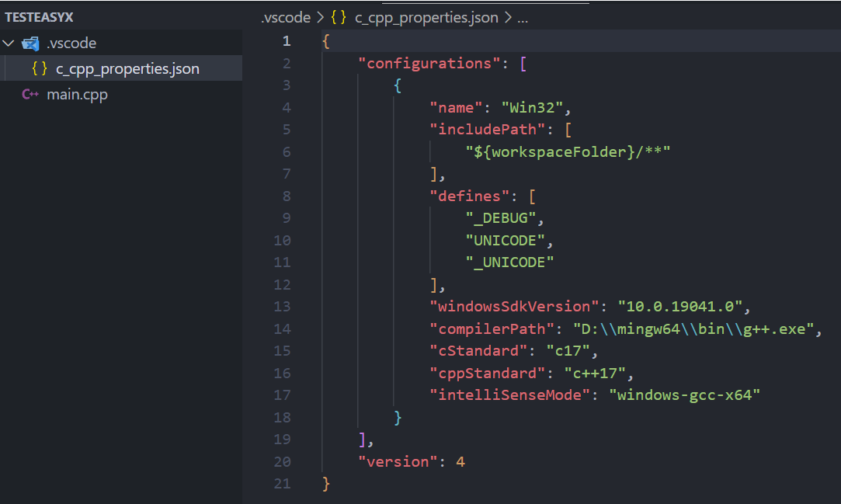This screenshot has width=841, height=504.
Task: Click line number 1 in gutter
Action: pos(287,40)
